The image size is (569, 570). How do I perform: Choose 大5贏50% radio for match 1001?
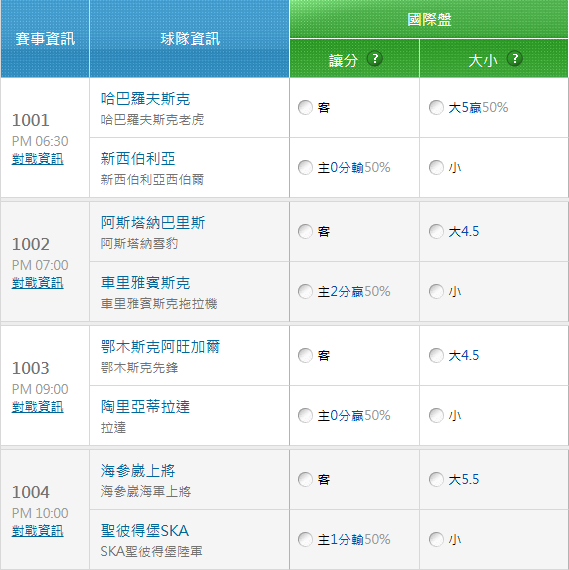click(x=436, y=108)
